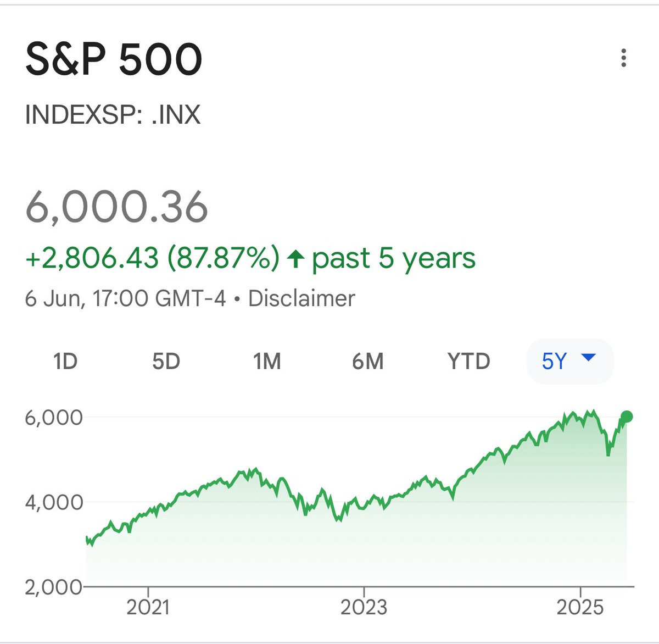
Task: Choose the YTD time range
Action: point(468,362)
